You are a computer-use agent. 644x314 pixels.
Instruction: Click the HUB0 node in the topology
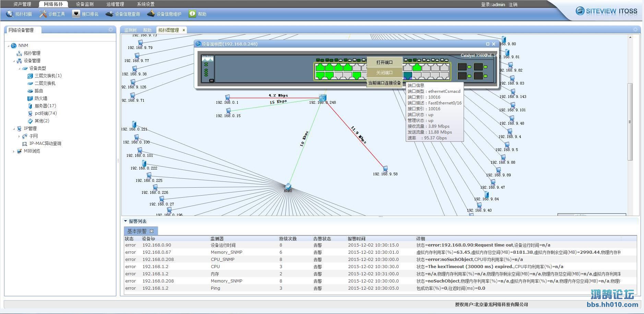tap(288, 186)
